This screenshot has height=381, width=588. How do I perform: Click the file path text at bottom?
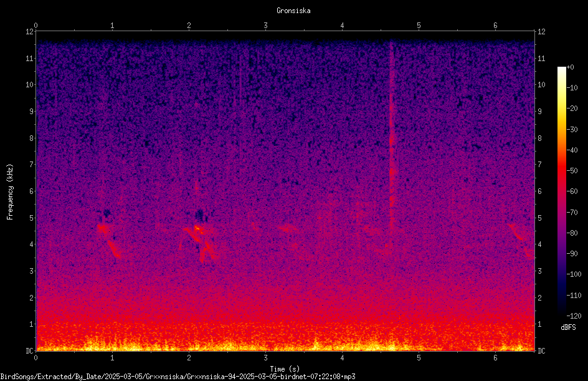178,377
